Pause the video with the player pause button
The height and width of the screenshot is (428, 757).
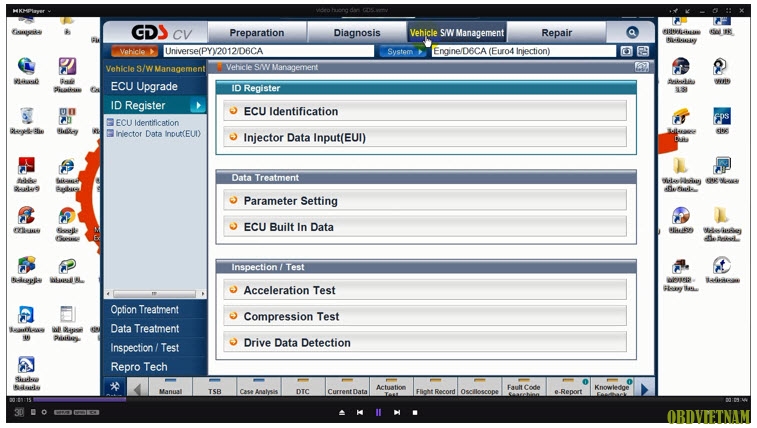point(378,412)
